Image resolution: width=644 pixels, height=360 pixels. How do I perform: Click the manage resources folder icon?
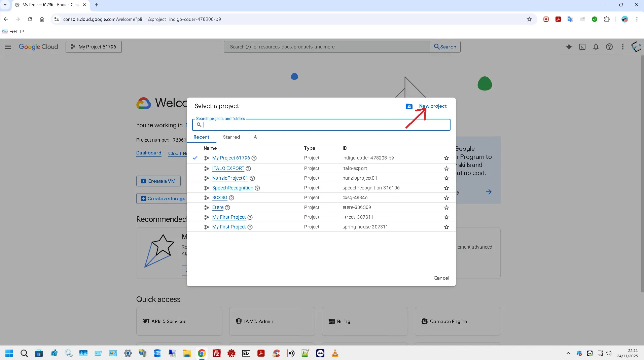409,106
